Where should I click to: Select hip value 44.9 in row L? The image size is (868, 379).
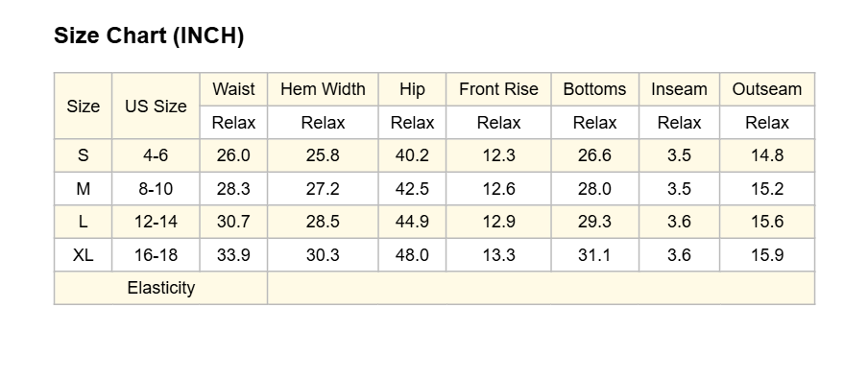pos(412,222)
